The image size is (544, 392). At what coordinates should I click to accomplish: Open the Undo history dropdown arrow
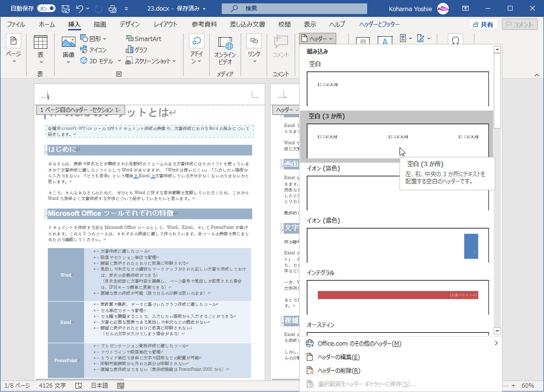88,9
